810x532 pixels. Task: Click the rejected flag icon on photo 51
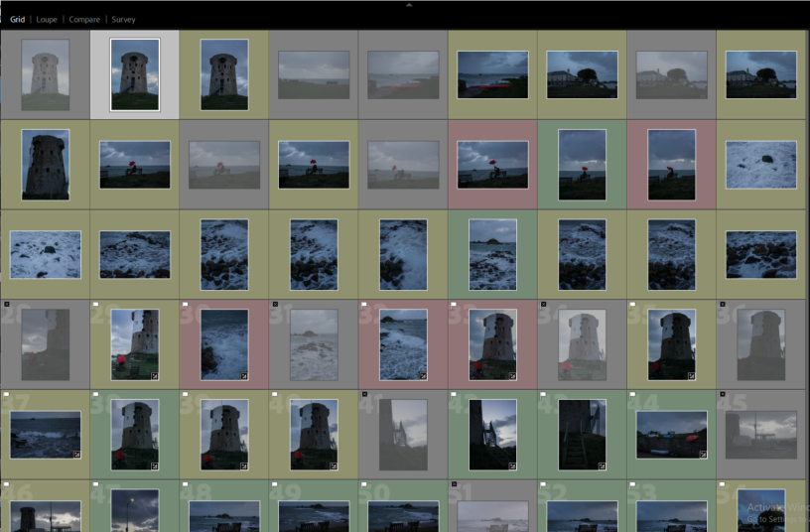pos(454,484)
